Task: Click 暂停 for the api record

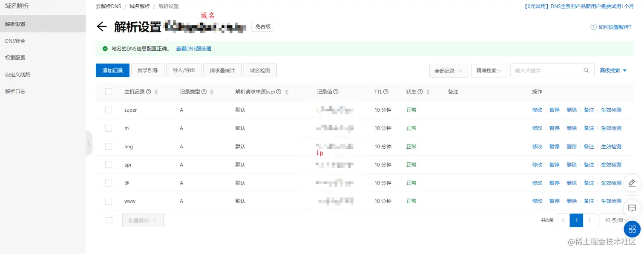Action: (x=554, y=165)
